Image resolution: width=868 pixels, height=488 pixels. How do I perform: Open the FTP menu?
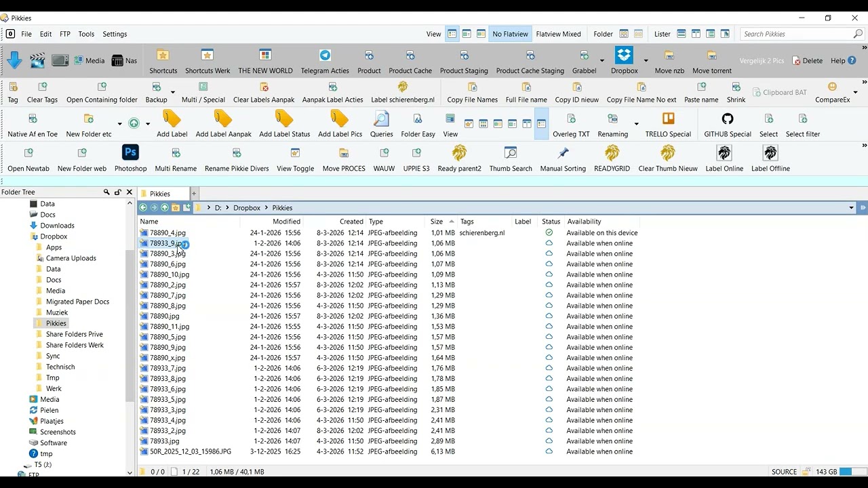(x=65, y=34)
